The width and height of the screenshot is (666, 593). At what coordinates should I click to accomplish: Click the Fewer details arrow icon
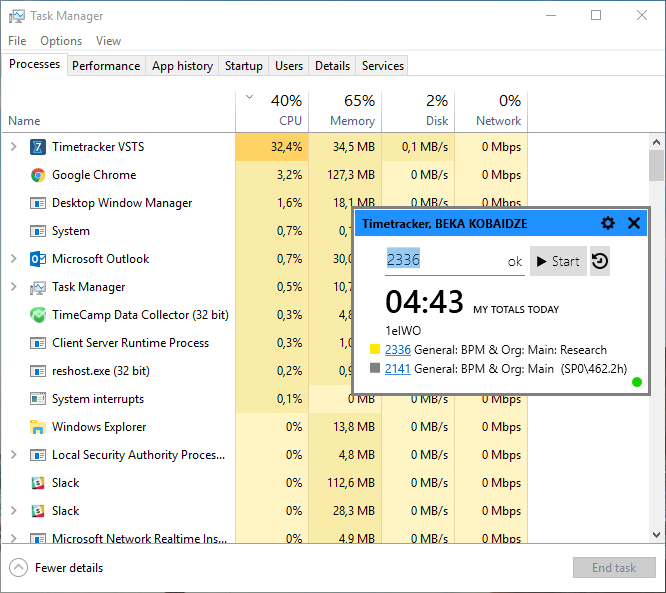coord(18,568)
